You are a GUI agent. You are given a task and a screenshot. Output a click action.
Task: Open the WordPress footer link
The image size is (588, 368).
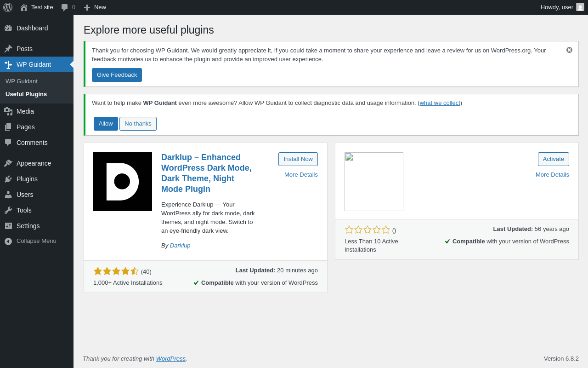(171, 358)
